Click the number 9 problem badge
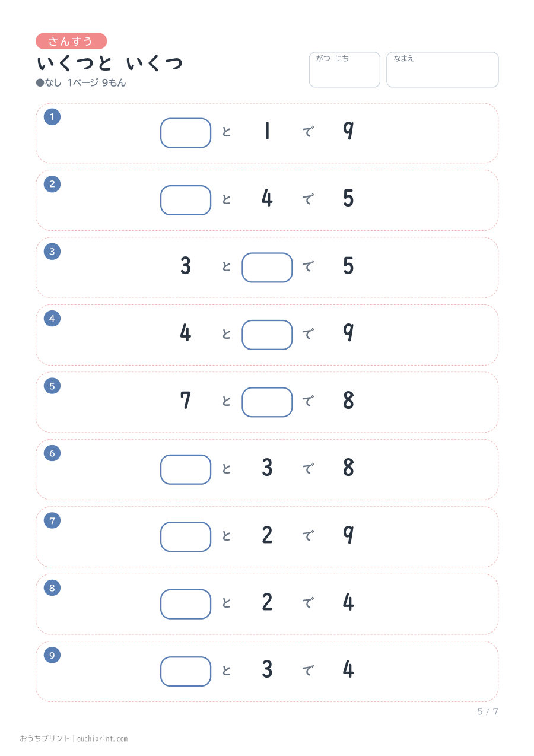The height and width of the screenshot is (756, 534). click(52, 655)
